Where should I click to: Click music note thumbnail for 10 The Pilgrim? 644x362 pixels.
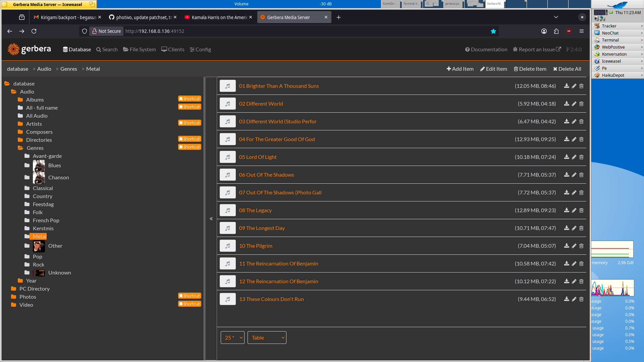pyautogui.click(x=227, y=246)
